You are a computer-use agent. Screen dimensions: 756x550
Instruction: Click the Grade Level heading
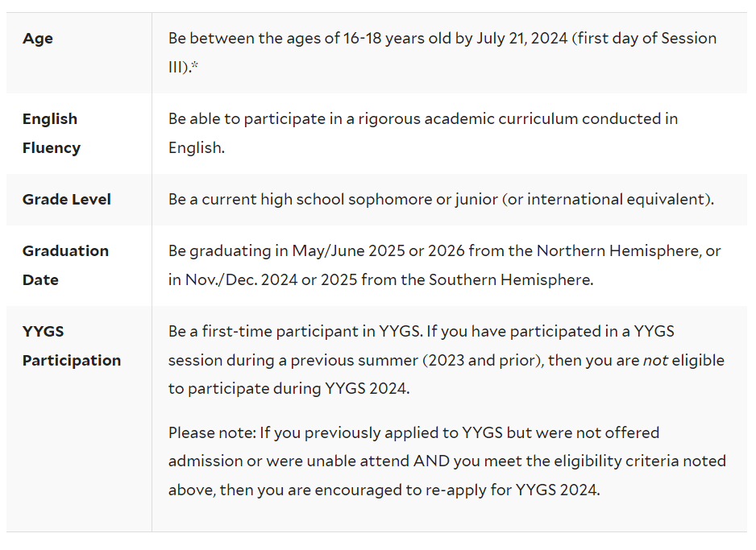click(x=67, y=199)
